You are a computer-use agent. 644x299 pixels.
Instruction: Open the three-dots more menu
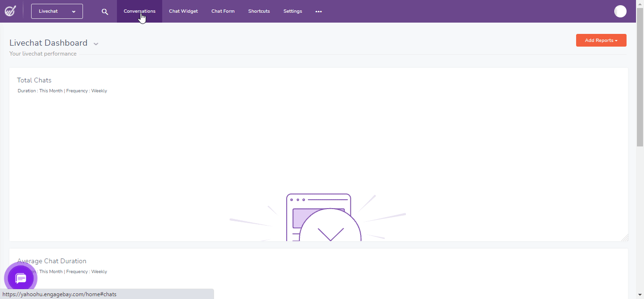click(319, 11)
